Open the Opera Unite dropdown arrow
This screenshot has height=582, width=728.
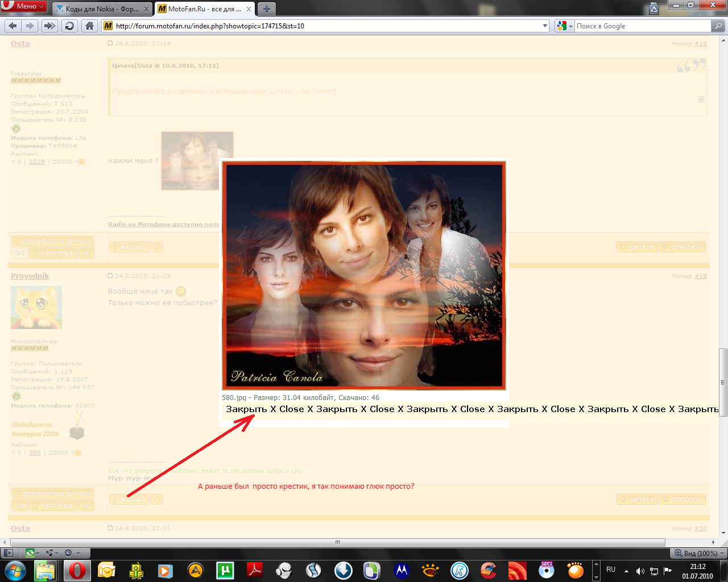point(57,553)
